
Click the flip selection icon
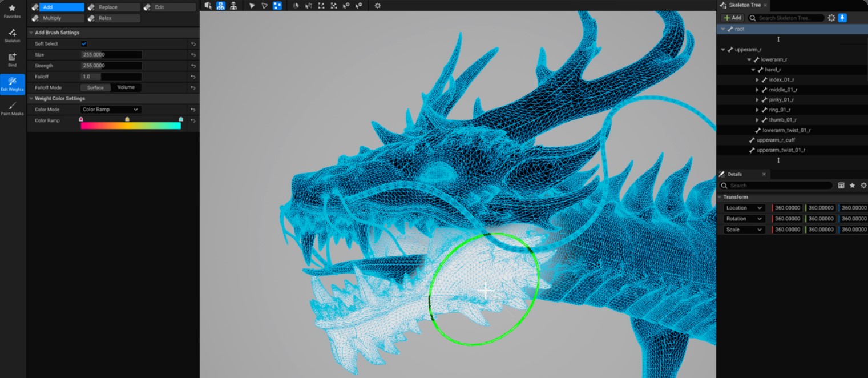point(309,6)
